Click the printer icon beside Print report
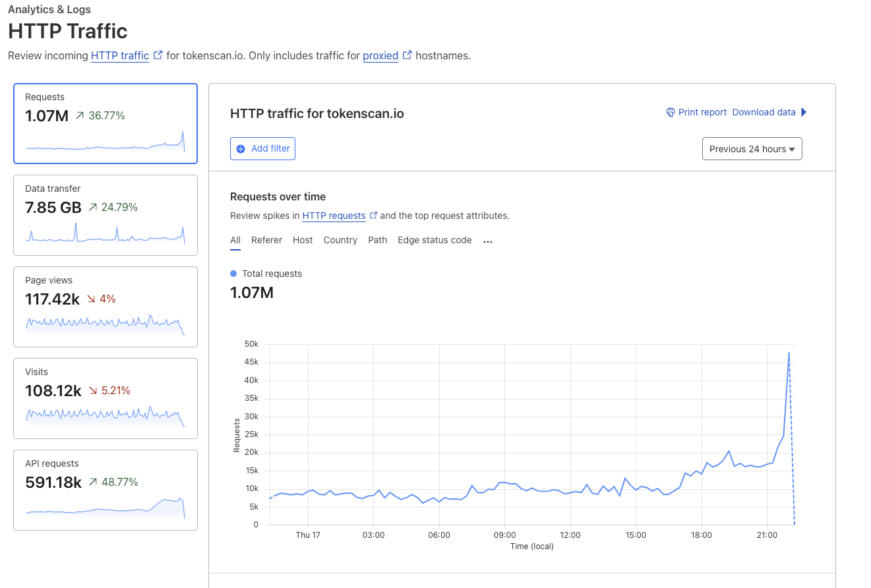The width and height of the screenshot is (871, 588). (x=671, y=112)
